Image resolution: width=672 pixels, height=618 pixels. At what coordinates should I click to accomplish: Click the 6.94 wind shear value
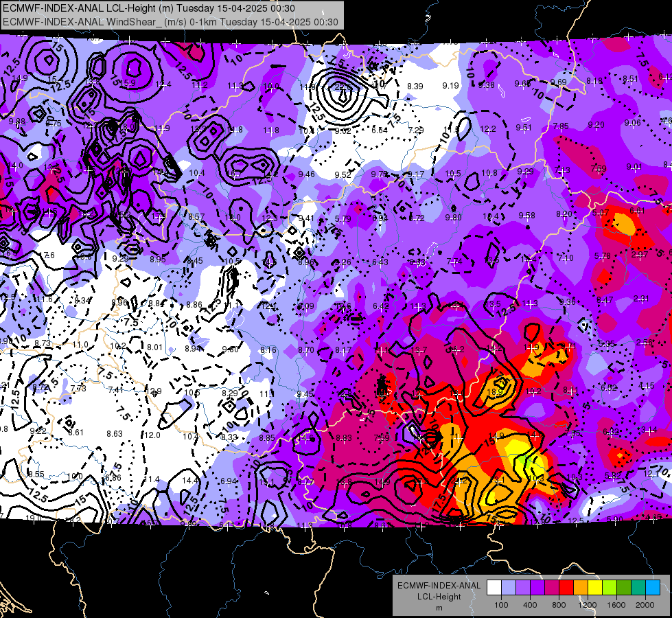click(229, 481)
